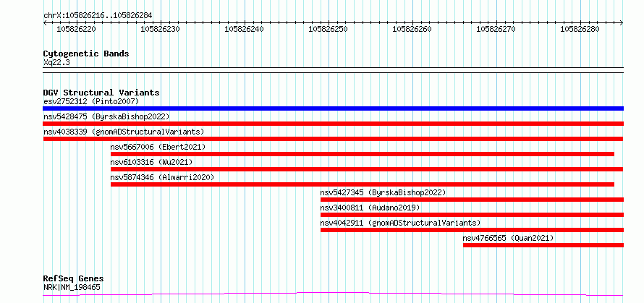Click the red bar under nsv4042911

coord(472,230)
